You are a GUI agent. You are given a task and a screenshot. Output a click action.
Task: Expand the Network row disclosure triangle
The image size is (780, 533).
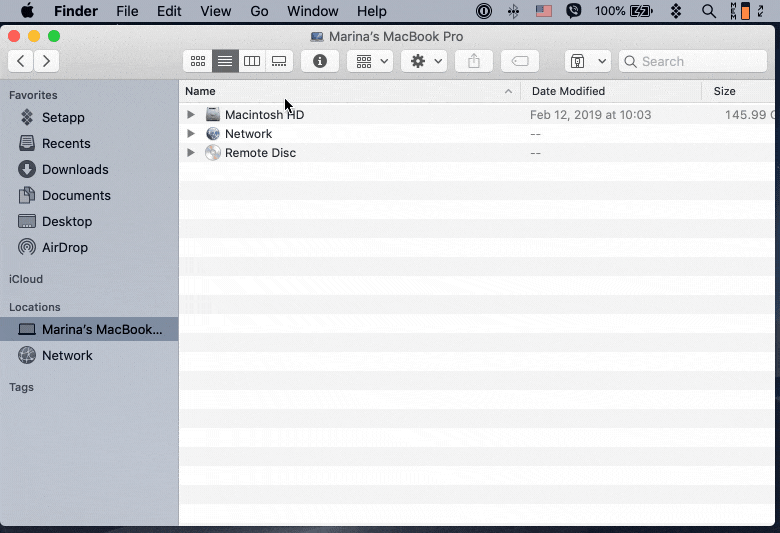coord(191,133)
